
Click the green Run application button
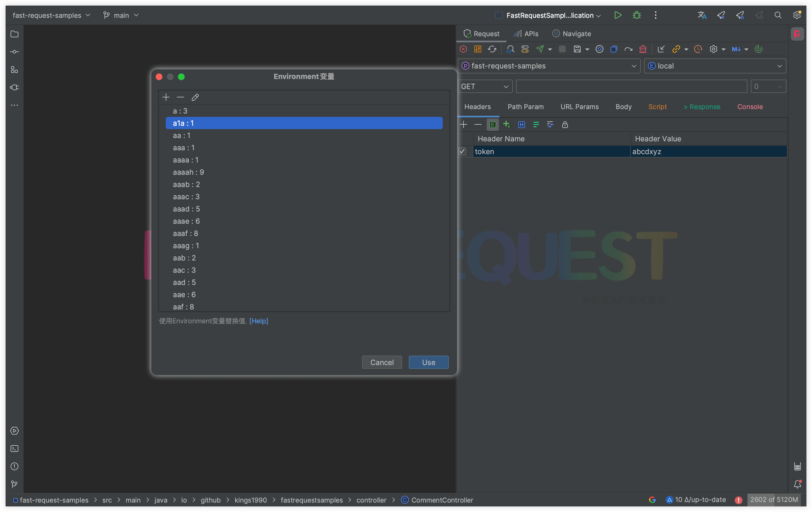tap(617, 15)
